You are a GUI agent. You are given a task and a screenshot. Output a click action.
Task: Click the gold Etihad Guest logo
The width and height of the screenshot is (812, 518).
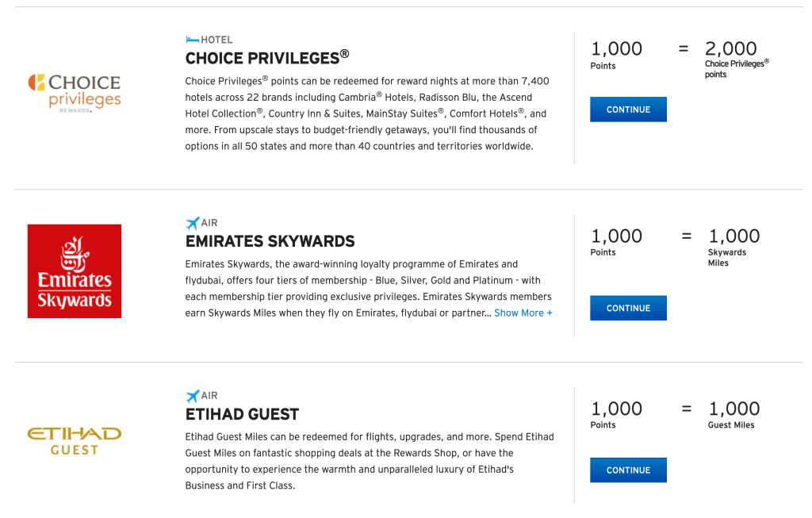(x=75, y=441)
